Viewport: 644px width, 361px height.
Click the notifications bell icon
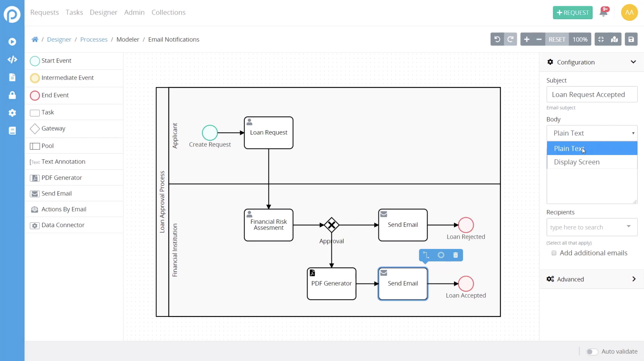point(603,12)
